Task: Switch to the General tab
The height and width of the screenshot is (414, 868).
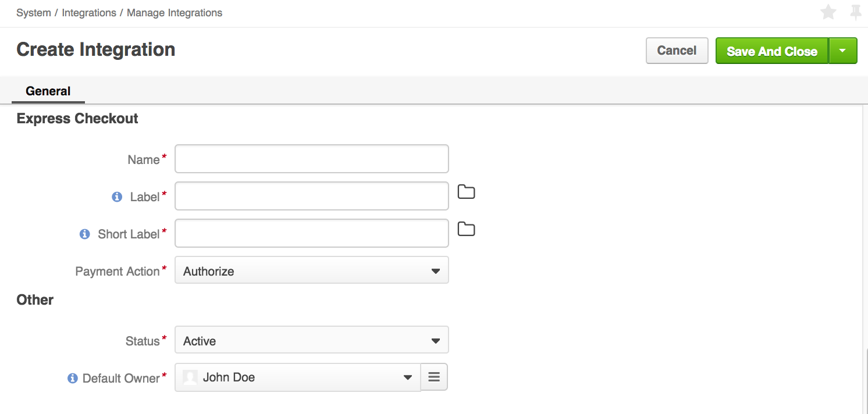Action: coord(48,91)
